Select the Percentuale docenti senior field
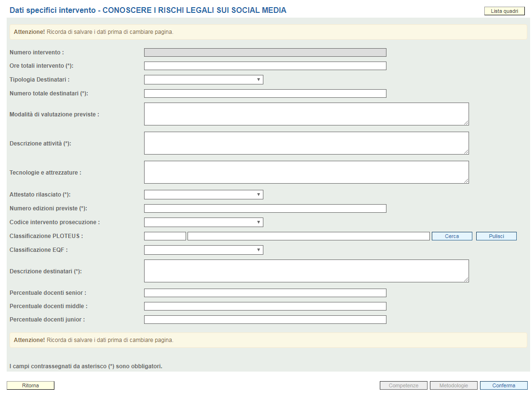The width and height of the screenshot is (532, 394). click(265, 293)
